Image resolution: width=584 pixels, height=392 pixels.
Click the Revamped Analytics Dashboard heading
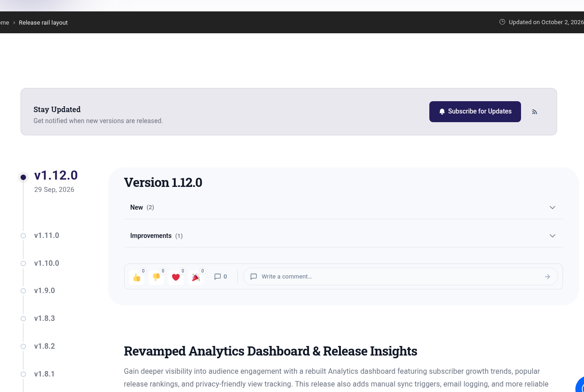[271, 351]
